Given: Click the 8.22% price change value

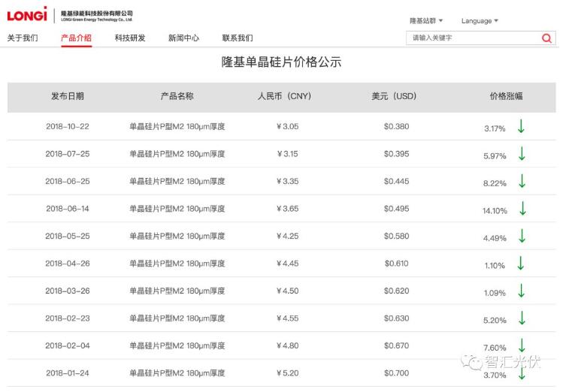Looking at the screenshot, I should pyautogui.click(x=495, y=183).
